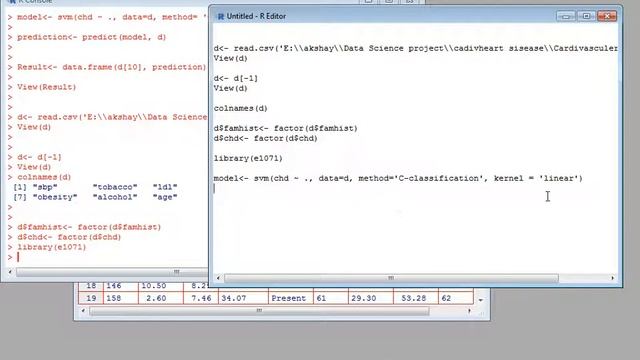The width and height of the screenshot is (640, 360).
Task: Click library(e1071) line in R Editor
Action: [248, 158]
